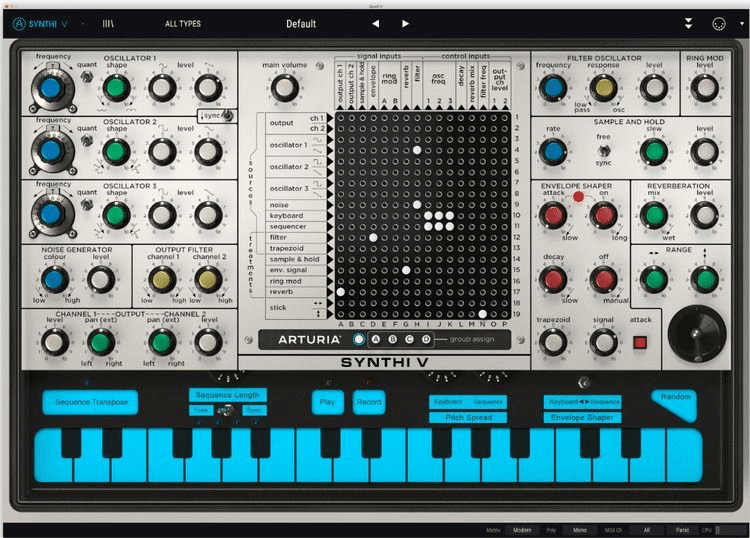Click matrix pin at row 19 column N

[x=483, y=314]
